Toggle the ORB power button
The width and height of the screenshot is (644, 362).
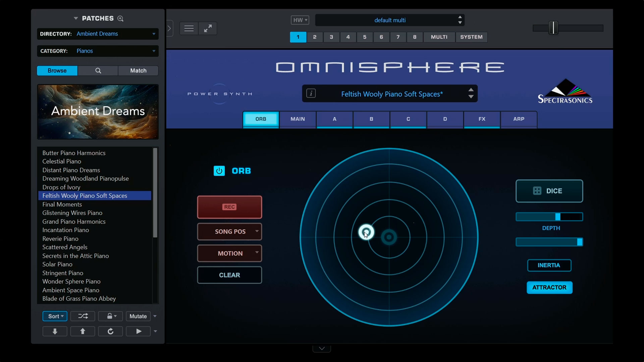click(219, 171)
